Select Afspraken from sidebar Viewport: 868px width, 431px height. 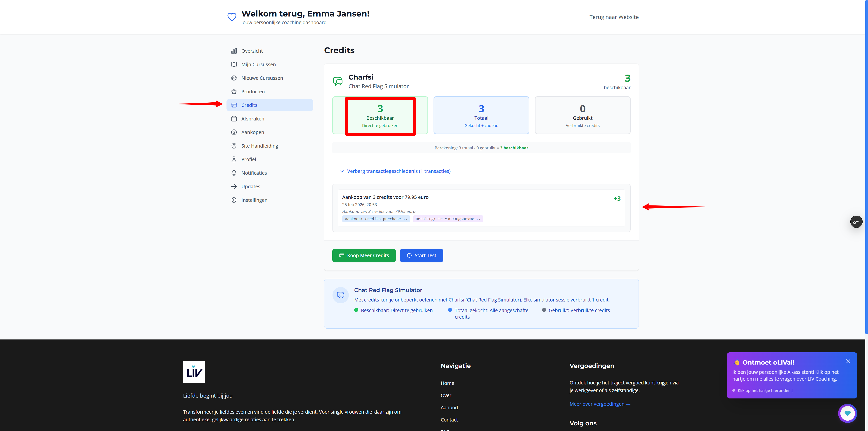[x=253, y=119]
